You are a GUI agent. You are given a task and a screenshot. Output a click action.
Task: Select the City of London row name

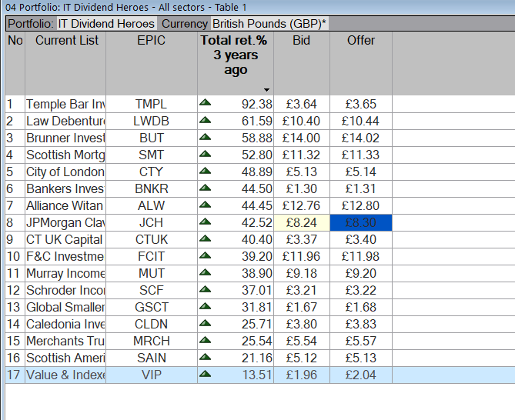point(65,172)
